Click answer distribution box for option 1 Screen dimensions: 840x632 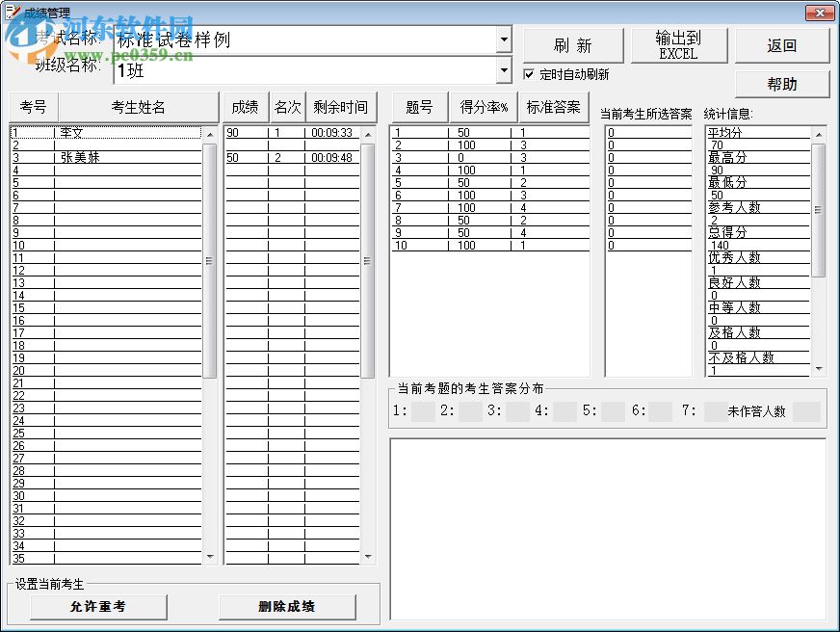[x=423, y=411]
